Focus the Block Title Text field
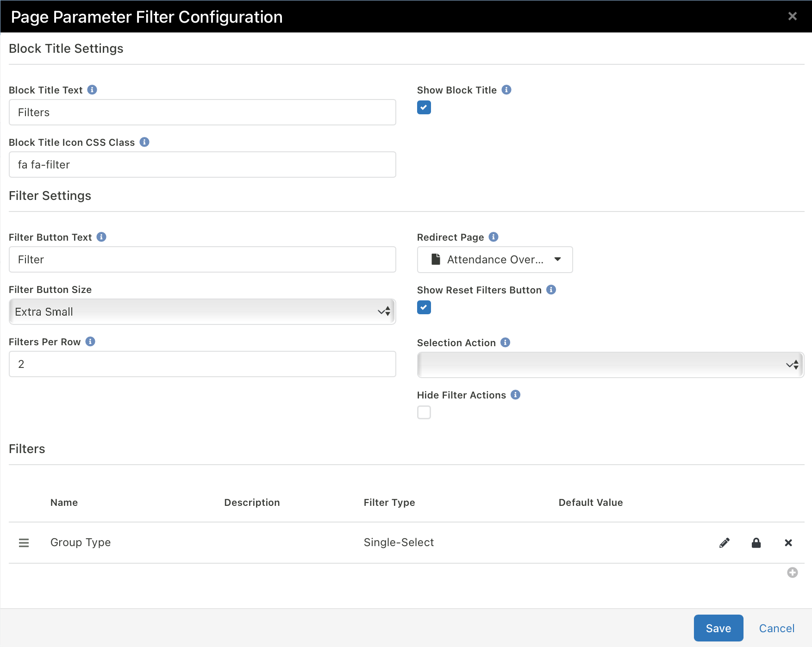This screenshot has width=812, height=647. tap(202, 112)
